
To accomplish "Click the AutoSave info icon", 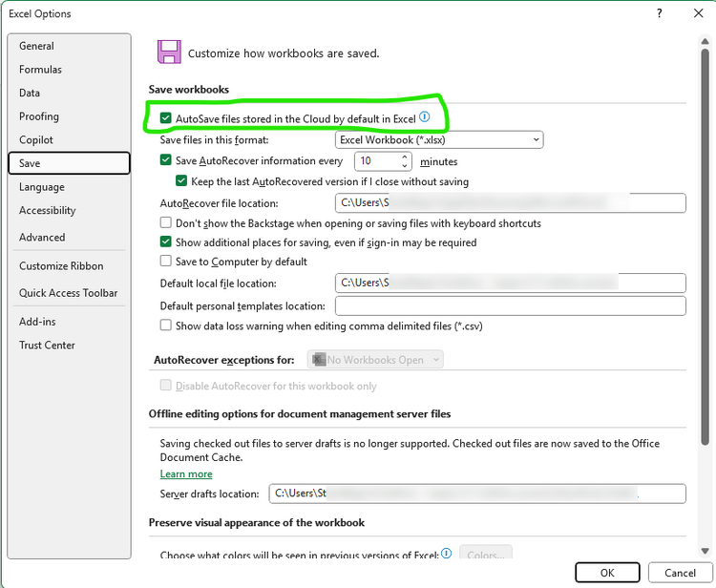I will pos(424,116).
